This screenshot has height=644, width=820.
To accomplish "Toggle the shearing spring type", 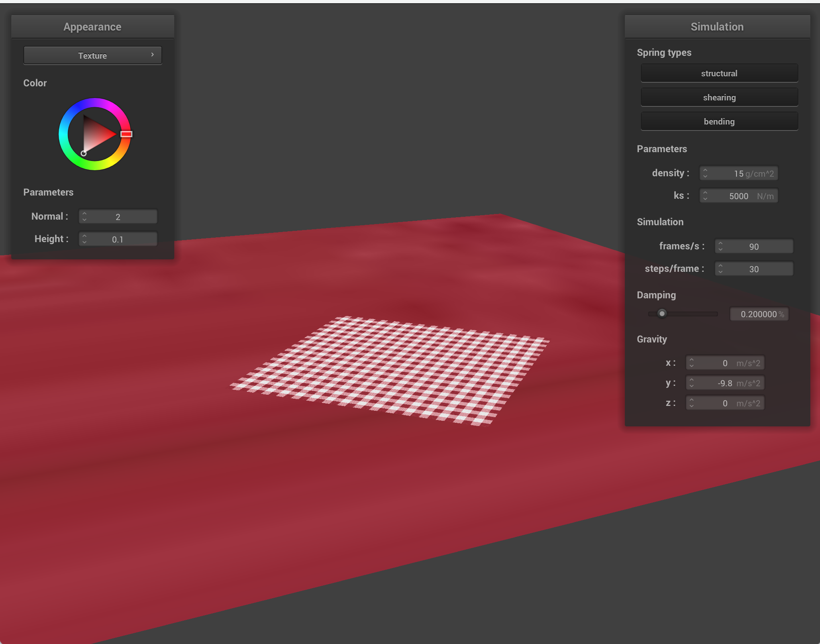I will [x=719, y=97].
